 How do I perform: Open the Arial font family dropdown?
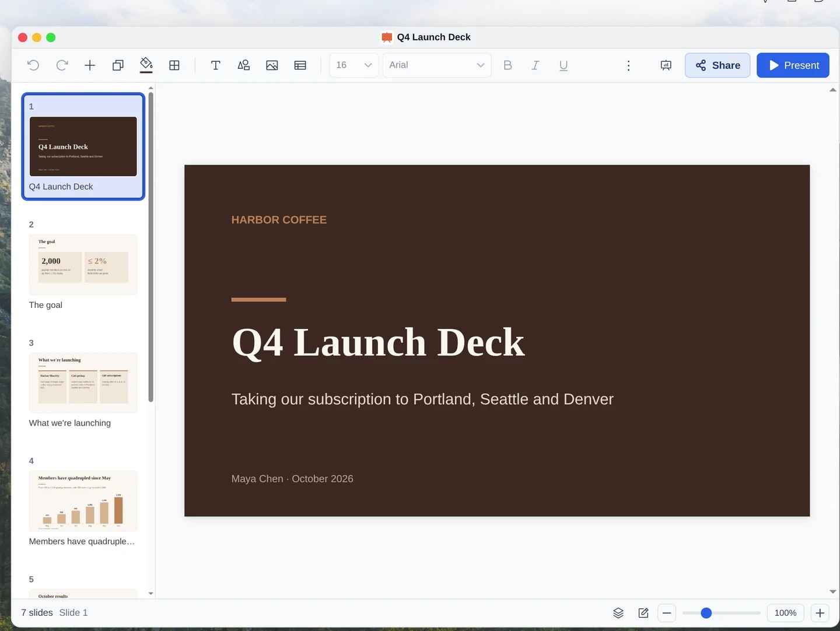[x=437, y=65]
